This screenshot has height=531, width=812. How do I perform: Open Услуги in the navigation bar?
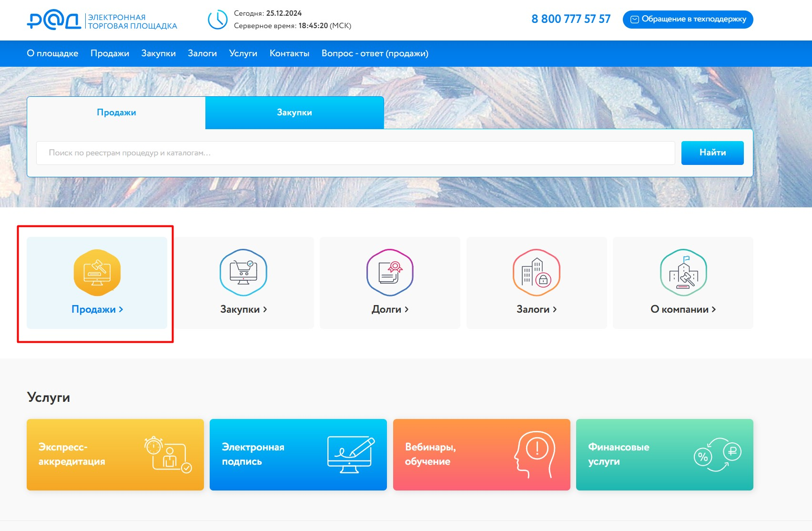pyautogui.click(x=243, y=53)
